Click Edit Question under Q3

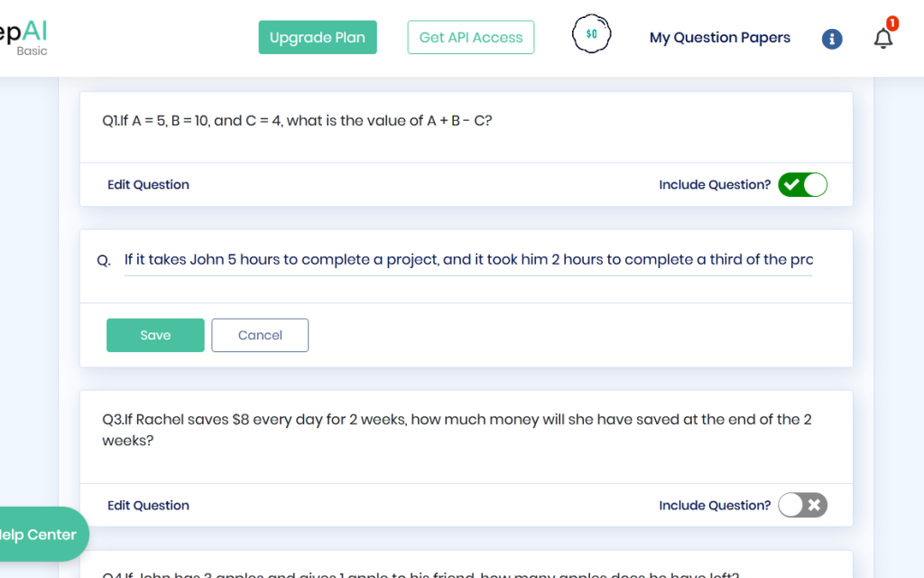(148, 505)
